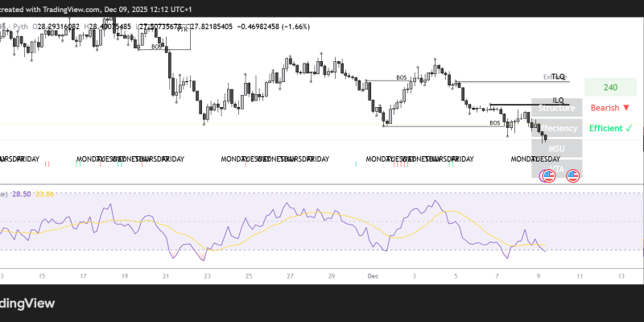Click the Structure row label in table
The width and height of the screenshot is (644, 322).
pyautogui.click(x=556, y=108)
